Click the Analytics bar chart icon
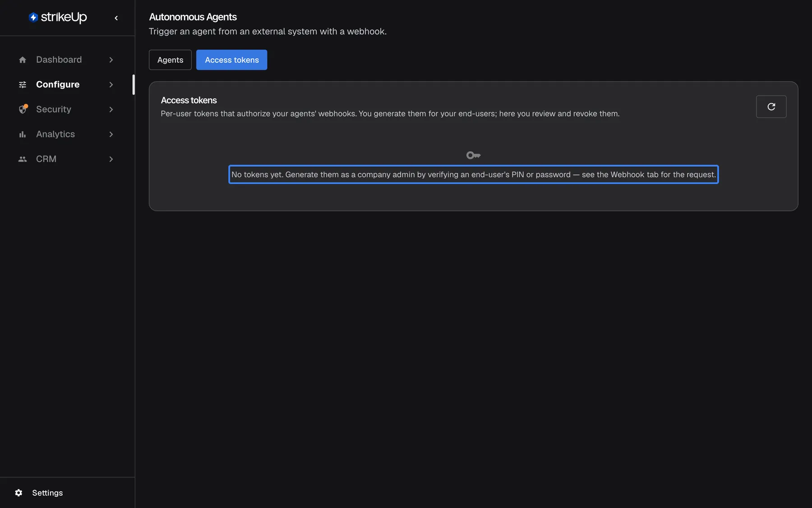The height and width of the screenshot is (508, 812). (x=23, y=134)
